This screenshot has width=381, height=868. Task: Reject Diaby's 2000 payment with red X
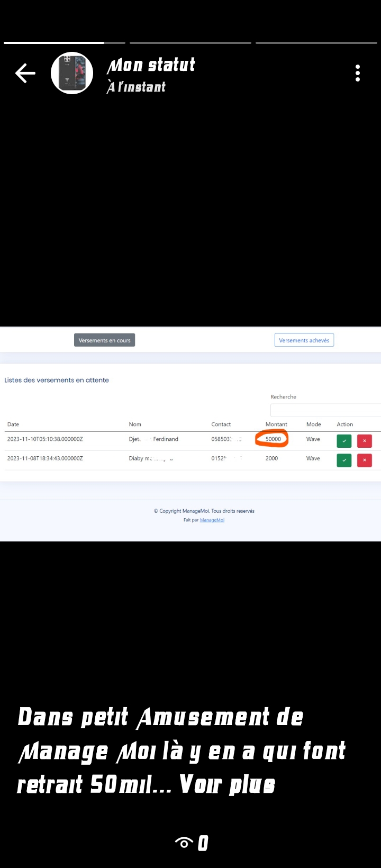365,460
